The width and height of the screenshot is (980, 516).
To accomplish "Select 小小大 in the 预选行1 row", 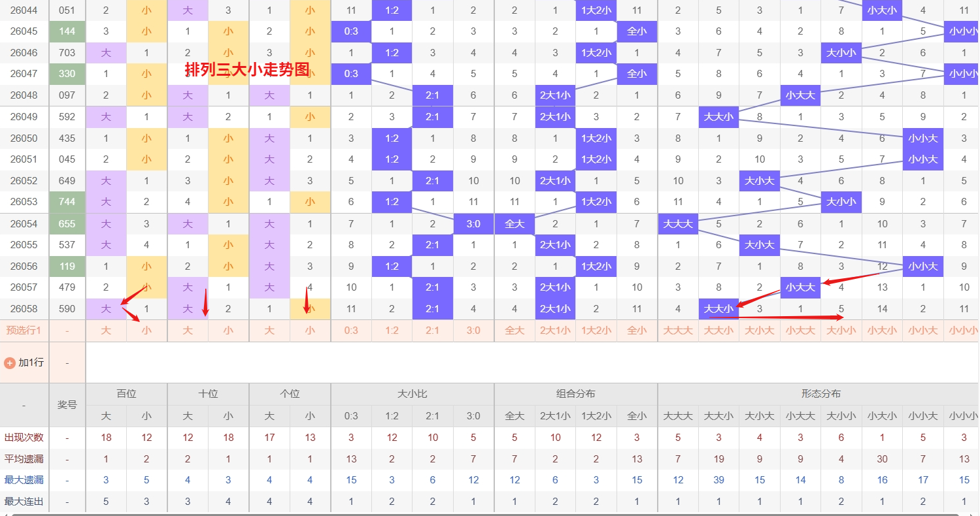I will 922,331.
